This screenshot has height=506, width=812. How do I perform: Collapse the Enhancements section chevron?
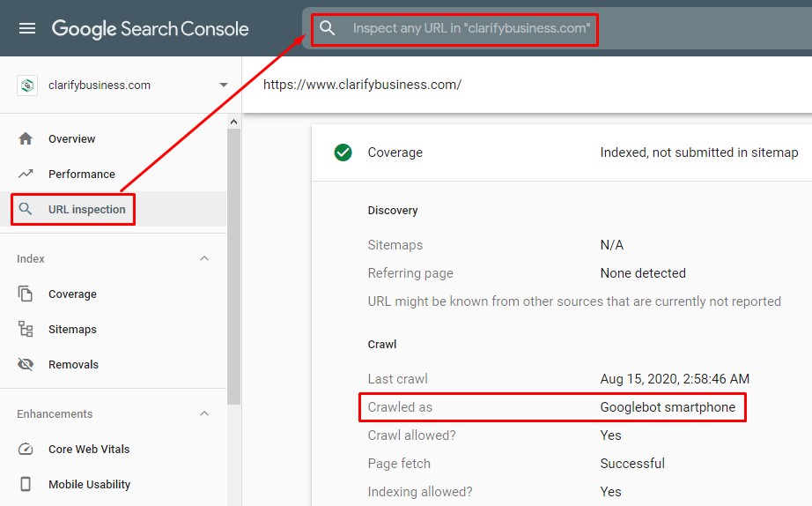coord(204,413)
